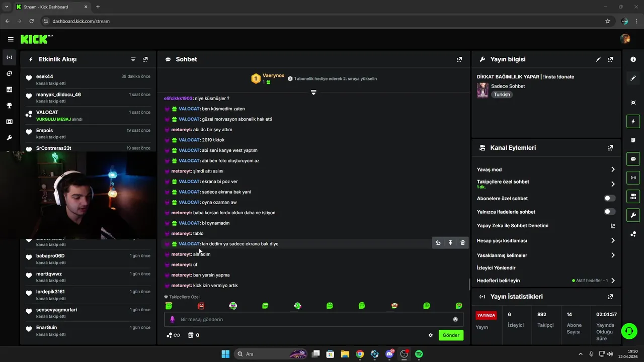Expand Takipçilere özel sohbet options
This screenshot has width=644, height=362.
click(x=613, y=184)
